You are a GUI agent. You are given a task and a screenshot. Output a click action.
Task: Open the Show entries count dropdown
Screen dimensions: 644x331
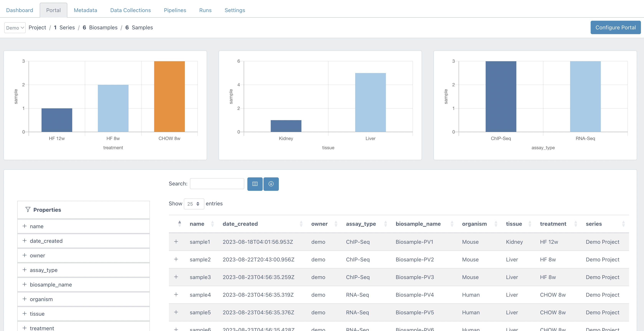194,204
